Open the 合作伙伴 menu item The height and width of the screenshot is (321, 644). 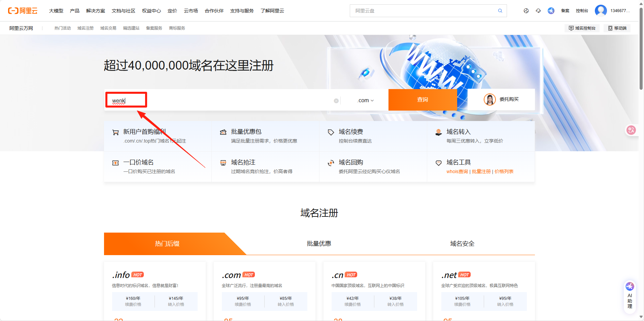pos(214,11)
